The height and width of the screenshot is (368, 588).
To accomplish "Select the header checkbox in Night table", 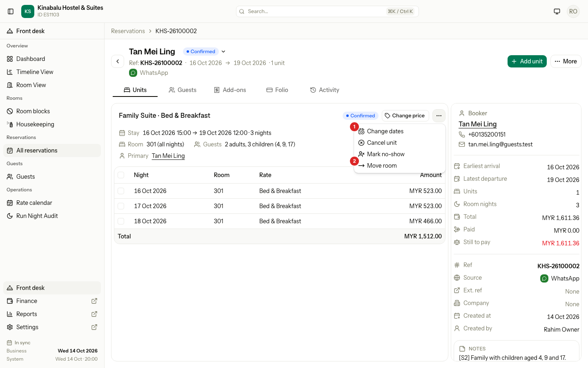I will (121, 175).
